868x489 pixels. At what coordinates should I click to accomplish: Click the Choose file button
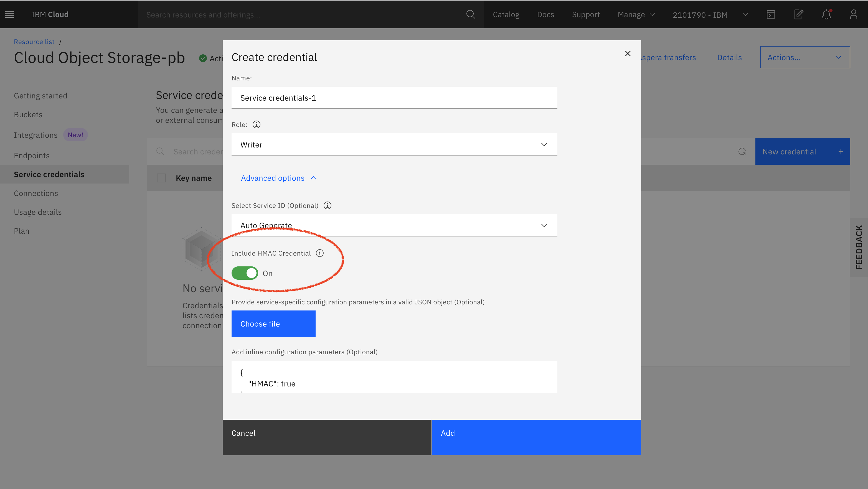pos(273,324)
